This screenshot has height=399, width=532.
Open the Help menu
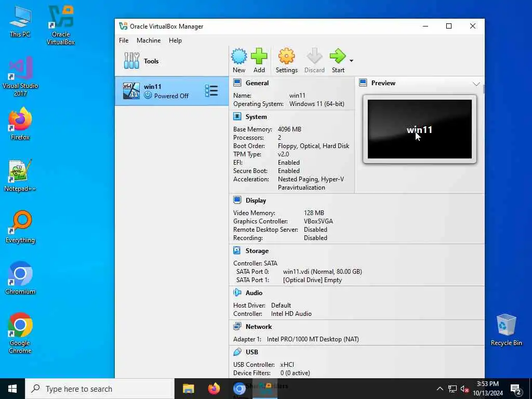(x=176, y=41)
